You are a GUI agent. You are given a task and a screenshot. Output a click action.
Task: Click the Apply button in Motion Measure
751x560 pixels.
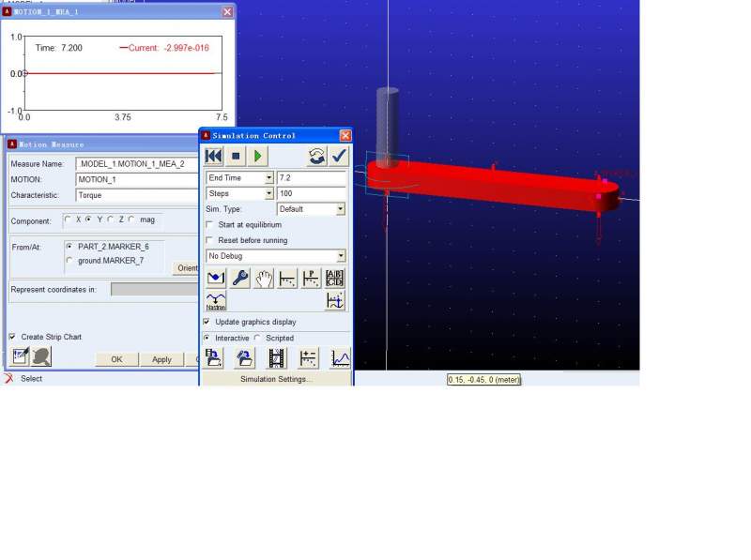click(x=161, y=359)
